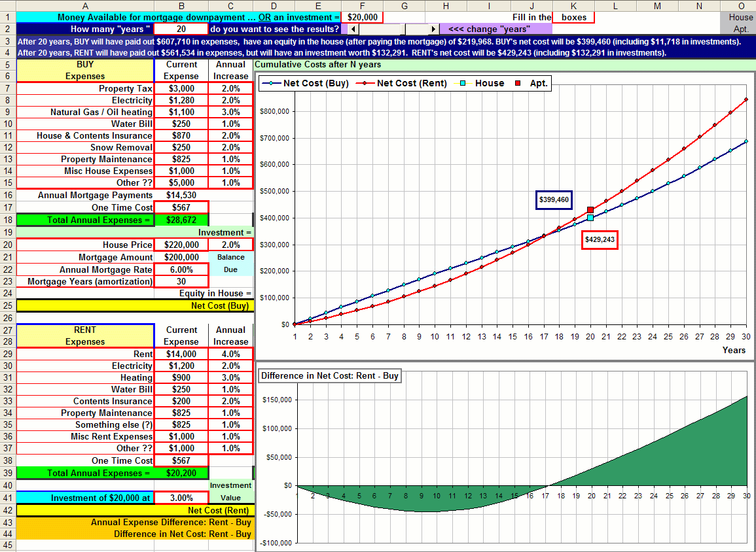Screen dimensions: 756x552
Task: Click the $429,243 data label on the chart
Action: [x=600, y=239]
